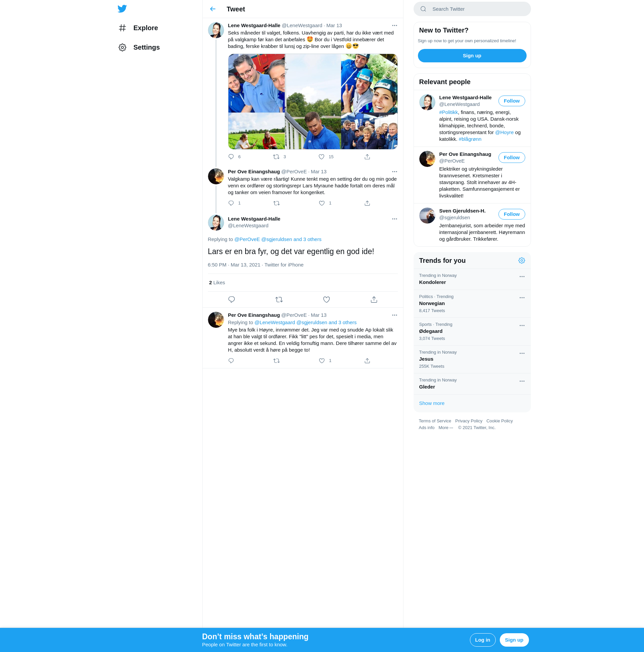Share the main Lars tweet
This screenshot has height=652, width=644.
[x=374, y=300]
